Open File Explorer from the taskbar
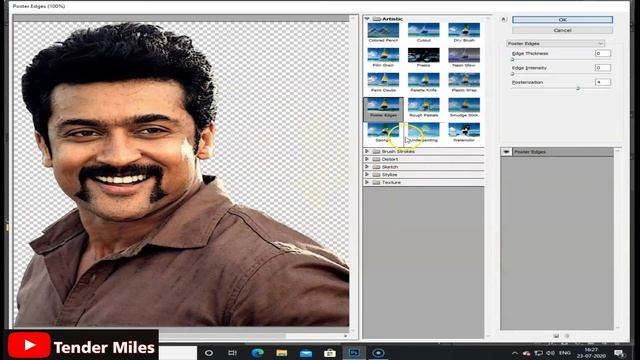The image size is (640, 360). point(282,353)
